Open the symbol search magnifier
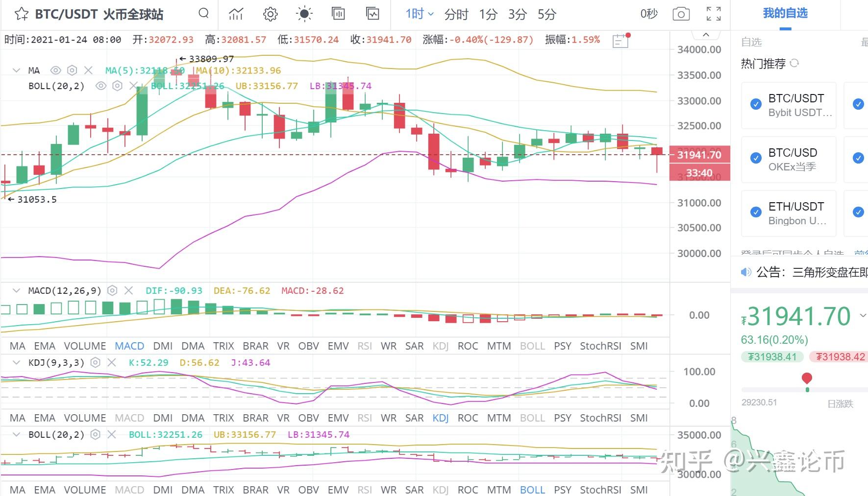The image size is (868, 496). 203,14
